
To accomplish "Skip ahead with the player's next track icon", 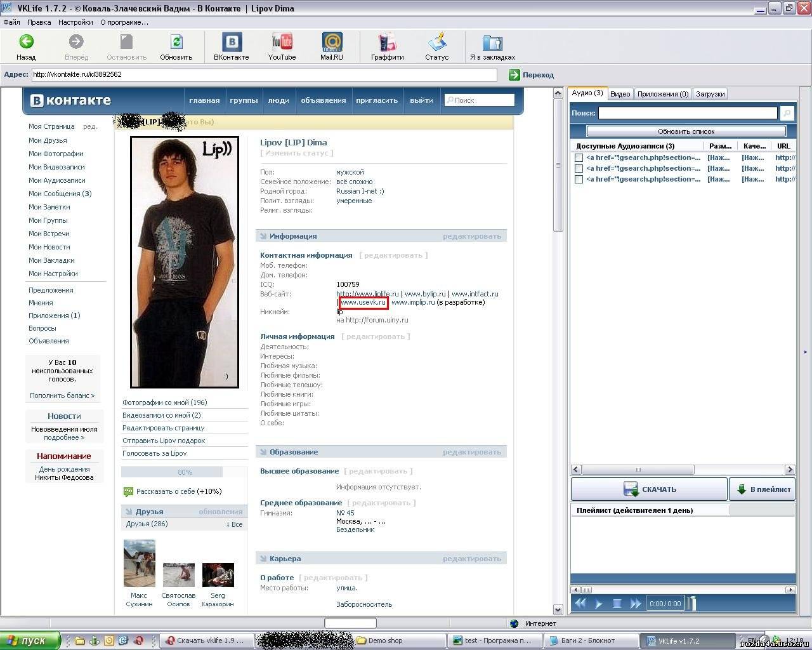I will pyautogui.click(x=636, y=604).
